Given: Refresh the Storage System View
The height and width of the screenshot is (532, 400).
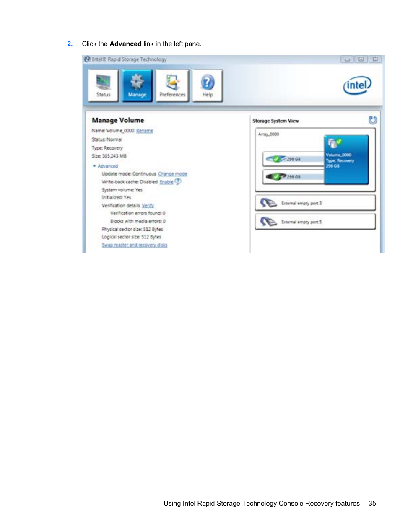Looking at the screenshot, I should click(372, 120).
